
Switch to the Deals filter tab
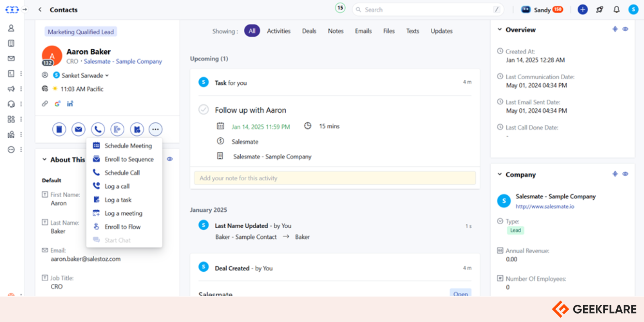309,31
